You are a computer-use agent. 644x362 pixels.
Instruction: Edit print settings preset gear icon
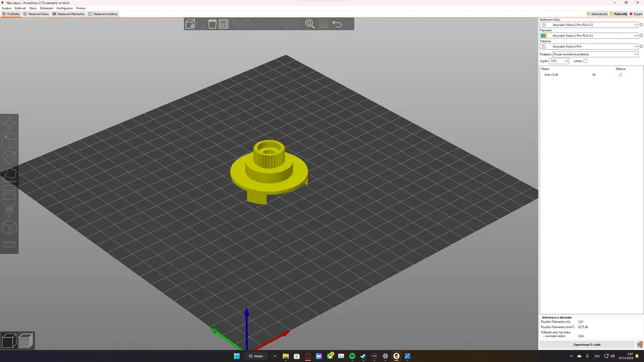tap(641, 25)
